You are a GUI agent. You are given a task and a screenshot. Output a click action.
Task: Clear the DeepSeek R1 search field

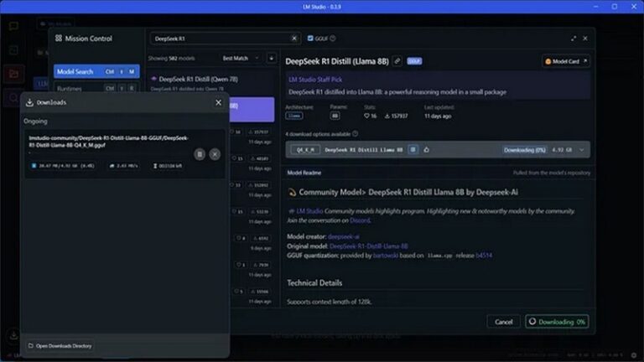[294, 38]
